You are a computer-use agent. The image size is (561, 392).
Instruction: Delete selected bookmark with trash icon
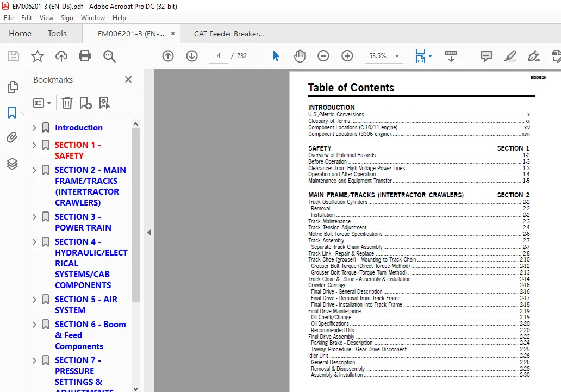pyautogui.click(x=67, y=103)
